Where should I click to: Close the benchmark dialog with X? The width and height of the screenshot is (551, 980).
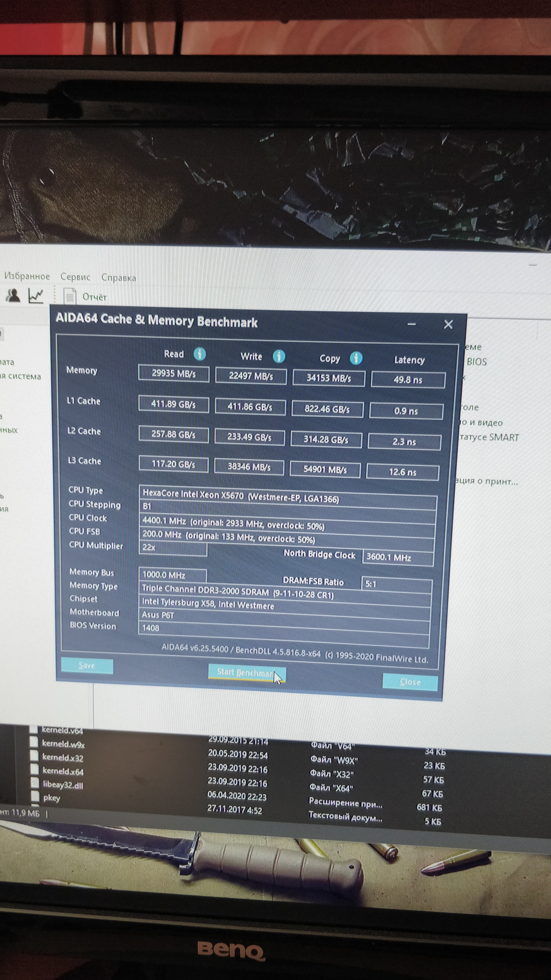(448, 325)
